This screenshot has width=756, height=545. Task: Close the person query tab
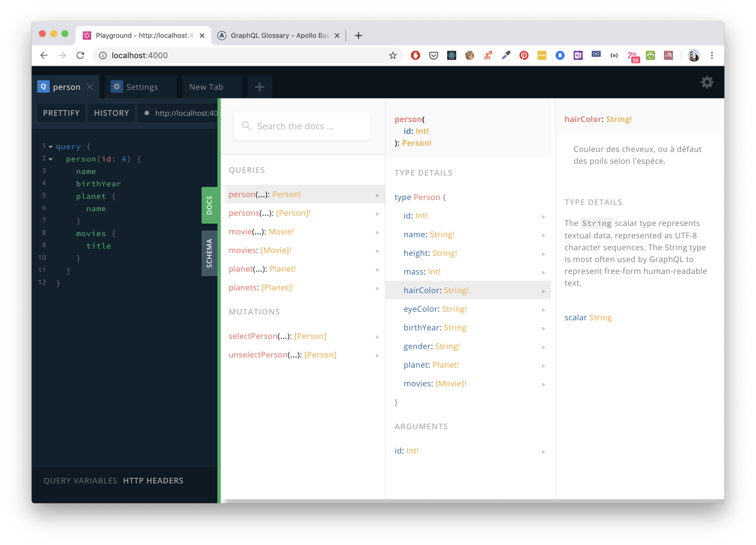[90, 87]
